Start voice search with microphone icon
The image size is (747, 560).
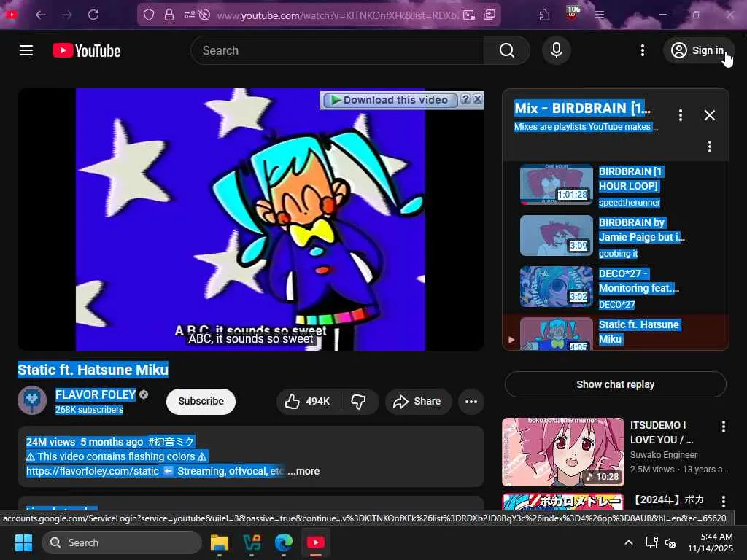click(x=557, y=50)
